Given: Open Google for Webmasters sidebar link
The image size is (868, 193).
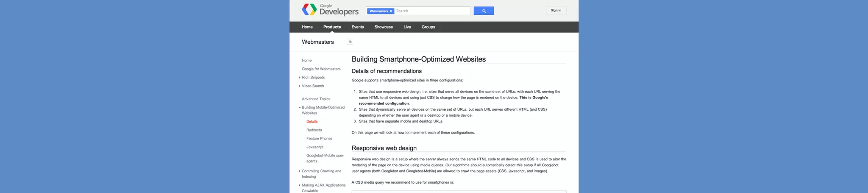Looking at the screenshot, I should point(321,69).
